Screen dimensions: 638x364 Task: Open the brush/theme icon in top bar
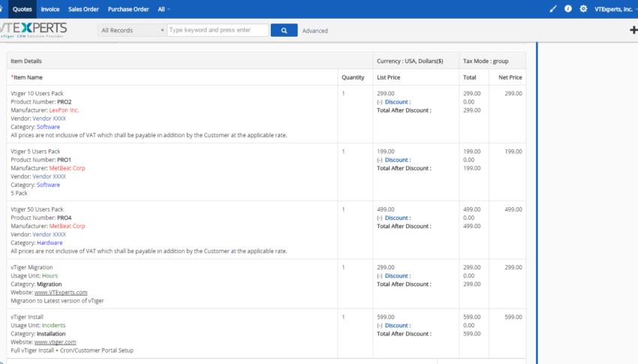[x=552, y=8]
